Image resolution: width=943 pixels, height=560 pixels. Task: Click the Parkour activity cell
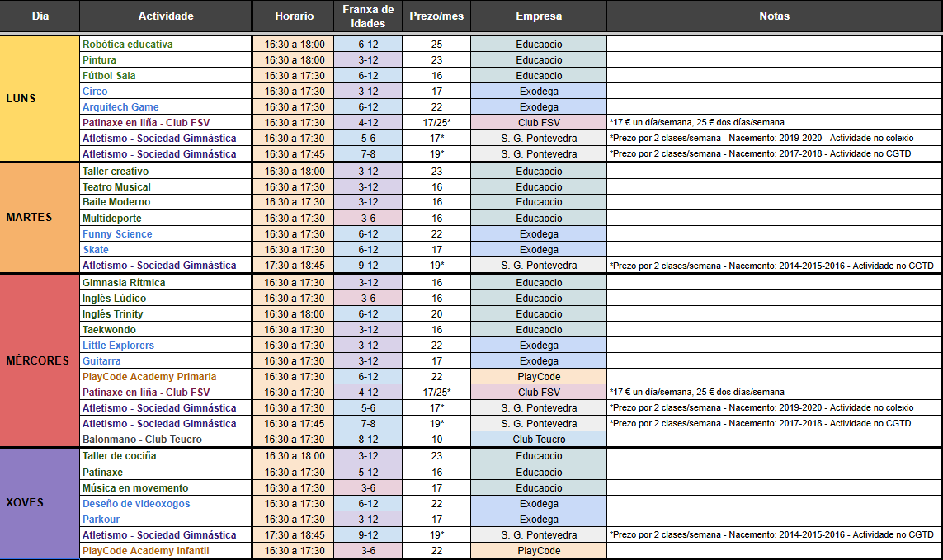coord(165,519)
